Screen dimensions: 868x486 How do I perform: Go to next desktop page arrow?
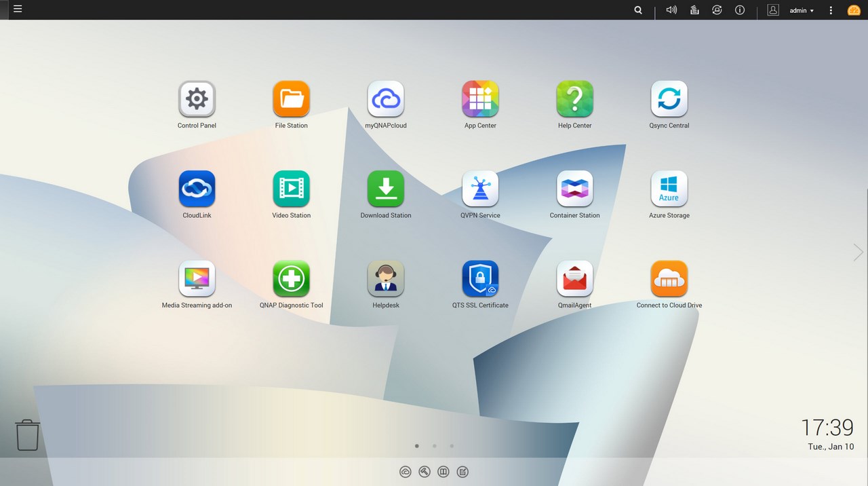(x=859, y=253)
